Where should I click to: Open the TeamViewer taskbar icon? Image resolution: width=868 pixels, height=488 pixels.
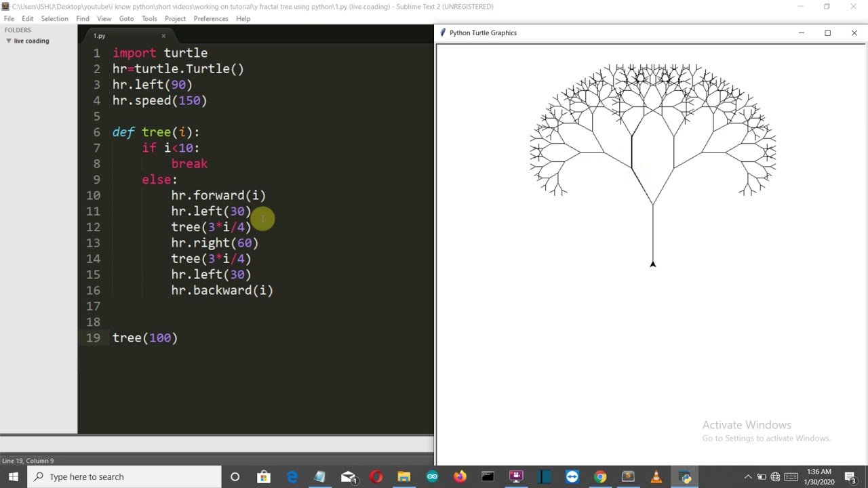[572, 476]
